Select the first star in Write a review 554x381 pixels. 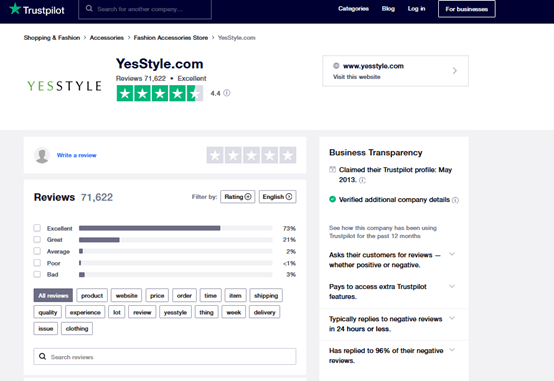coord(215,155)
